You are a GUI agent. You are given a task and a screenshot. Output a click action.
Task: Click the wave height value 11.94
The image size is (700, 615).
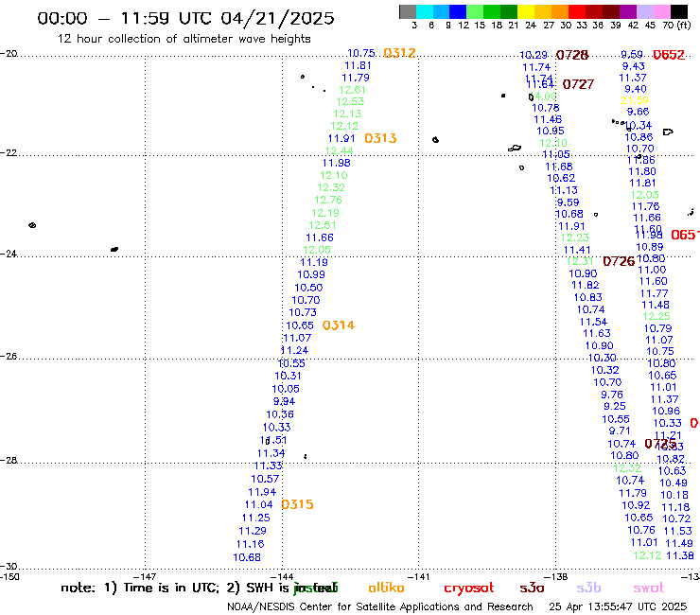[262, 492]
